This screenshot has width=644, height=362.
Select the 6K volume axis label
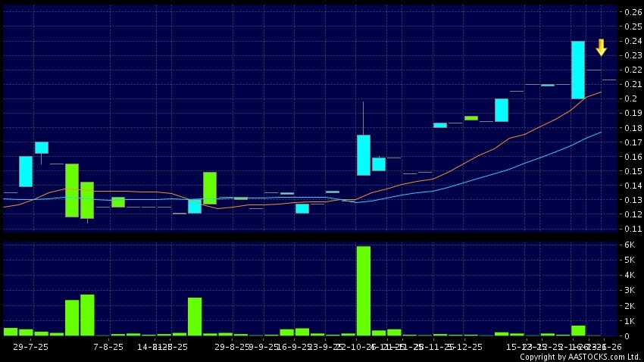click(x=630, y=245)
